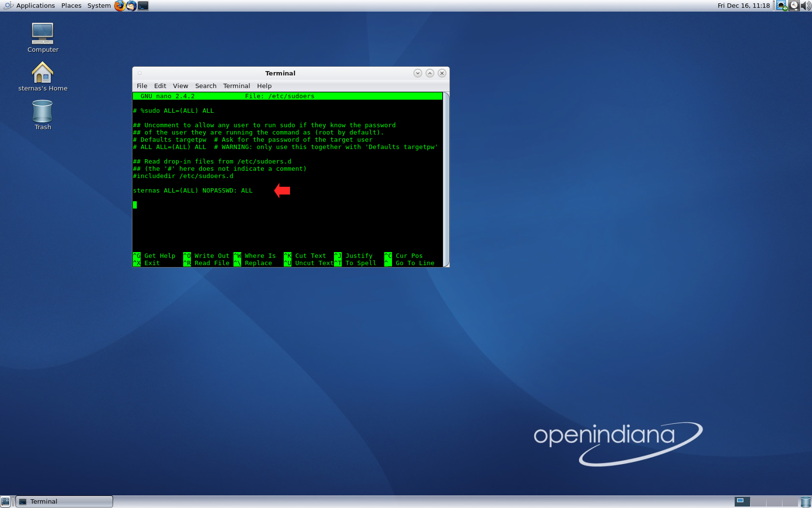Click the volume speaker icon
Image resolution: width=812 pixels, height=508 pixels.
click(806, 6)
